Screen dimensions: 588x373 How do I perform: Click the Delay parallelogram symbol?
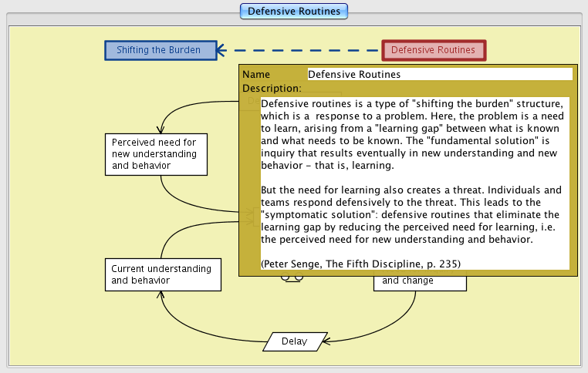click(294, 341)
